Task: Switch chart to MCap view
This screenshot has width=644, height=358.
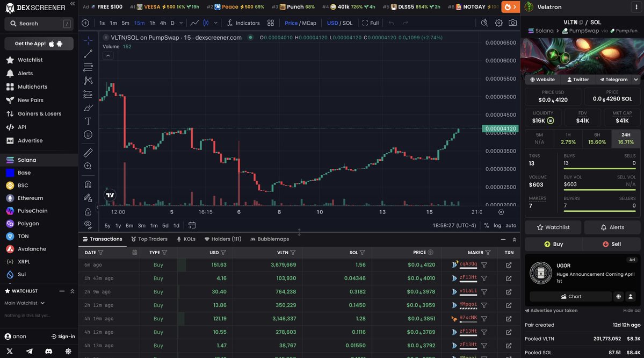Action: pyautogui.click(x=309, y=23)
